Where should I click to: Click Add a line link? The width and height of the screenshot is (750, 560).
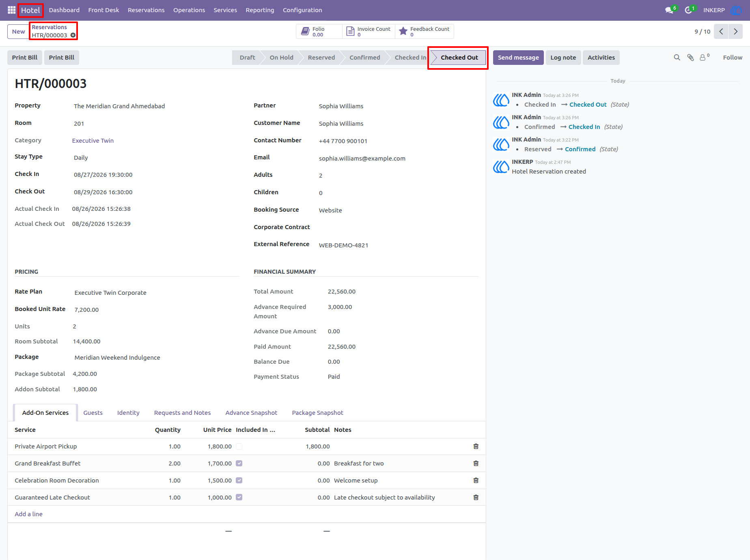[28, 514]
